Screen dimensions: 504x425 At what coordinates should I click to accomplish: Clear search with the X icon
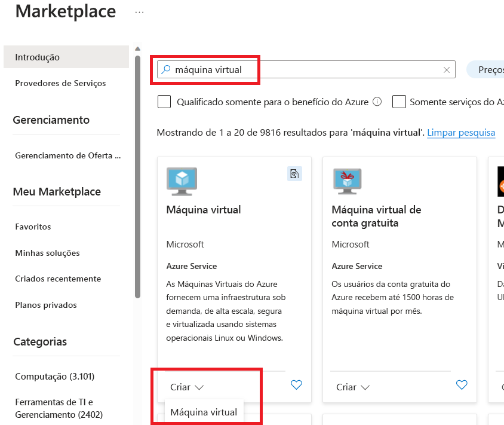(447, 70)
